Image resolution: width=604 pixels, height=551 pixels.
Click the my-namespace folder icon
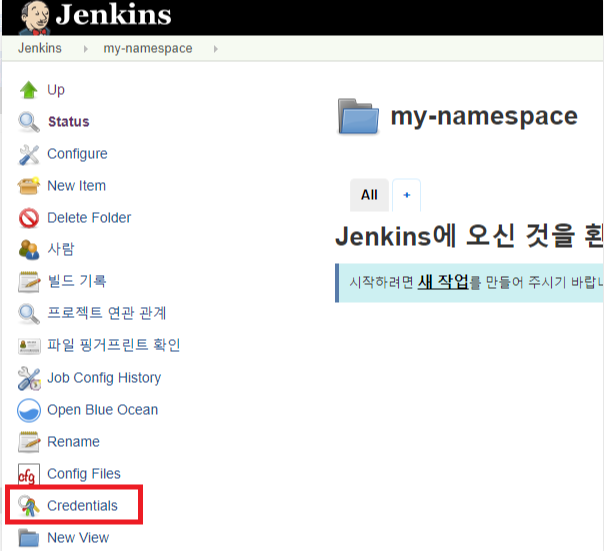[x=358, y=116]
